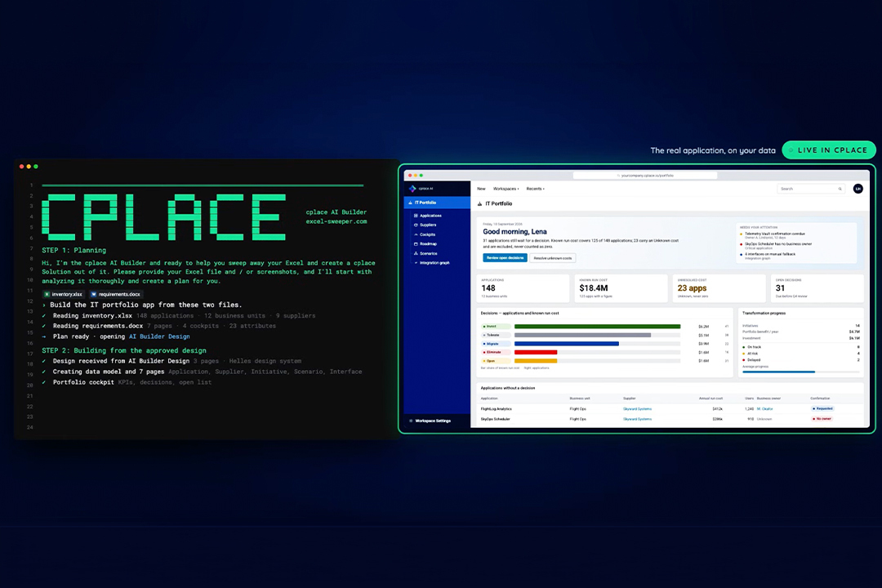The width and height of the screenshot is (882, 588).
Task: Click the Average progress bar
Action: (801, 372)
